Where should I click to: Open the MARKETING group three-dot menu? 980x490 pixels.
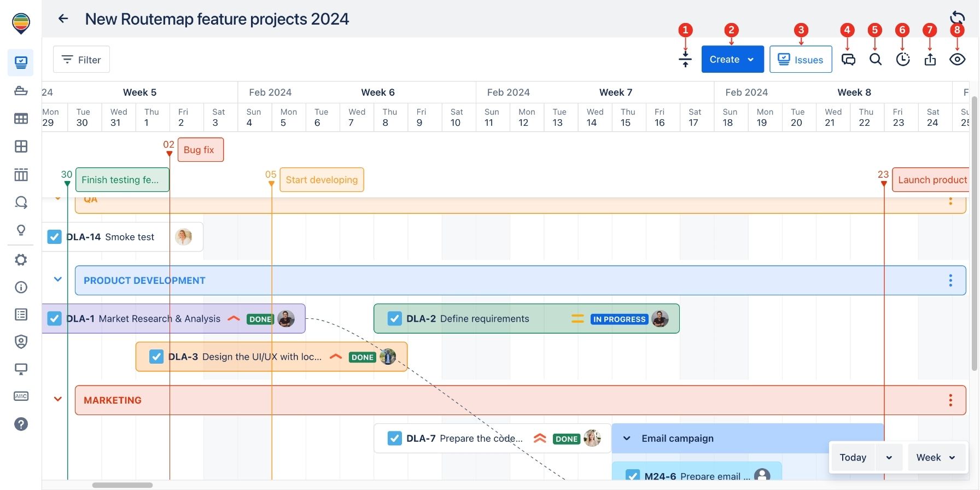pyautogui.click(x=950, y=400)
